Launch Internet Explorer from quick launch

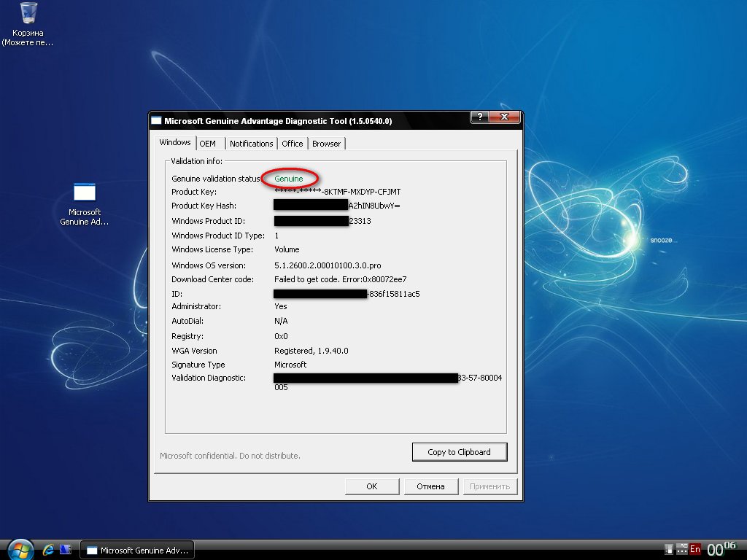coord(48,550)
